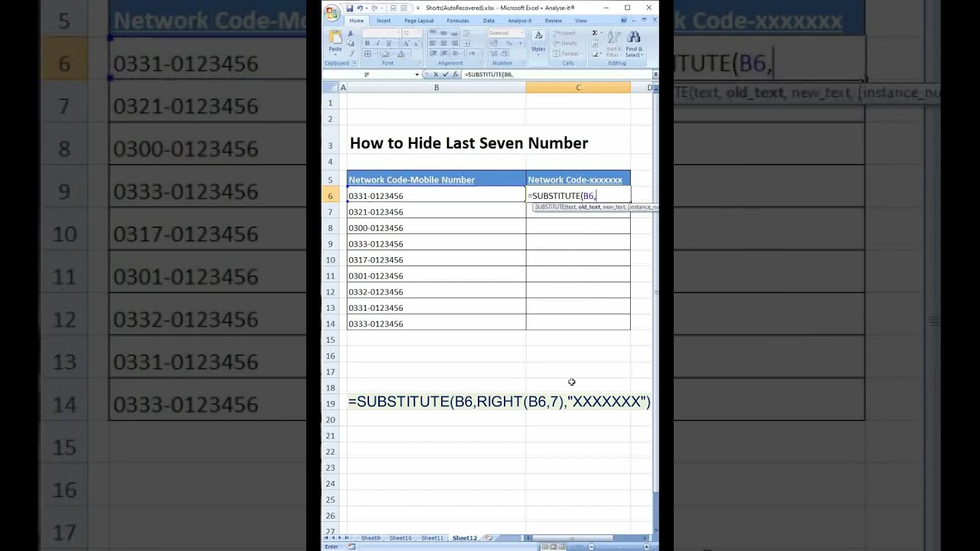Increase indent
Viewport: 980px width, 551px height.
click(x=443, y=54)
